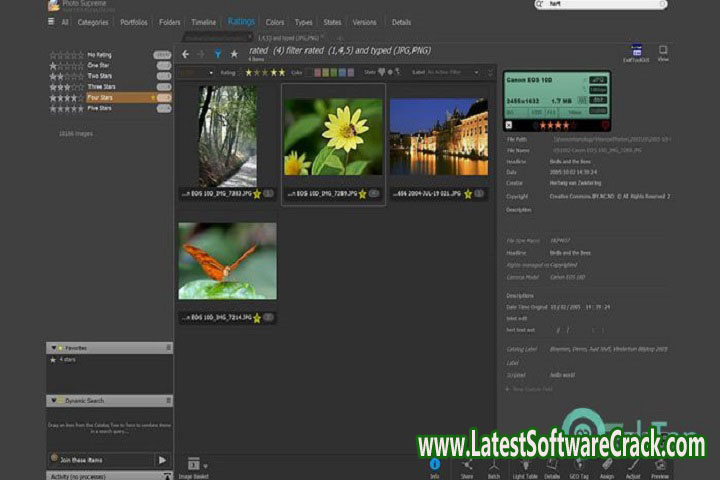The image size is (720, 480).
Task: Switch to the Timeline tab
Action: coord(204,21)
